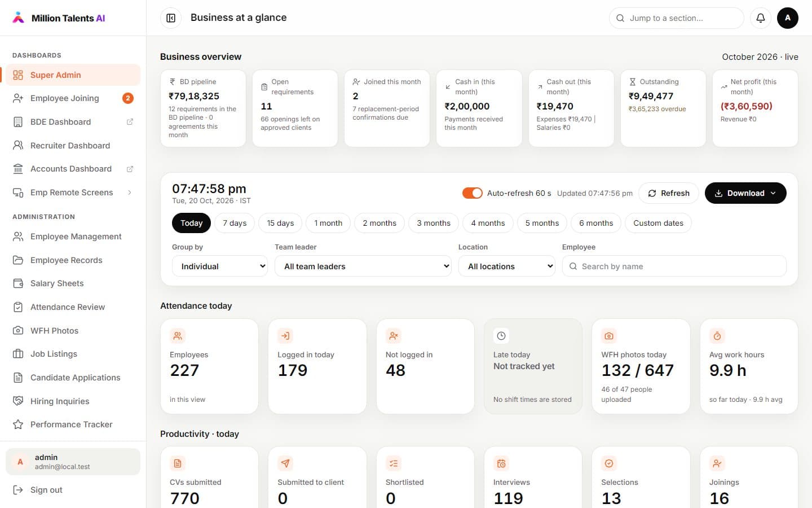This screenshot has height=508, width=812.
Task: Click the Accounts Dashboard bank icon
Action: 18,169
